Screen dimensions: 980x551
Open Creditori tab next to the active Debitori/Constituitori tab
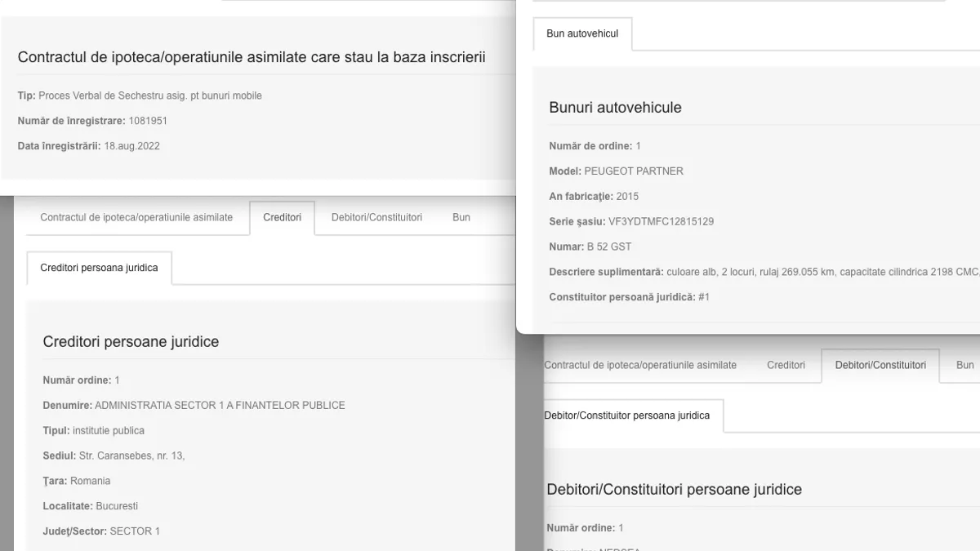coord(786,366)
